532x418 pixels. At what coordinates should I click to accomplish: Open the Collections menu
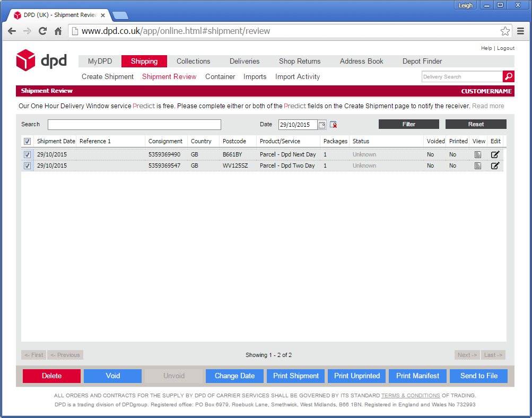[x=194, y=62]
